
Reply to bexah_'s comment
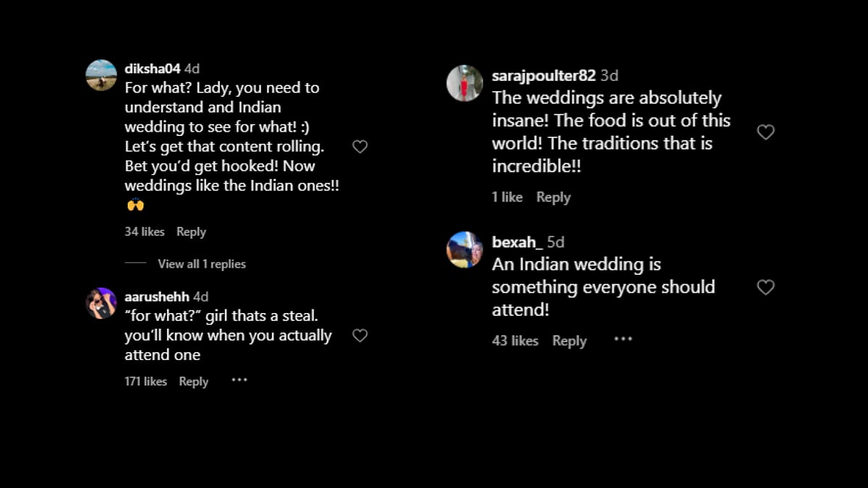tap(569, 341)
